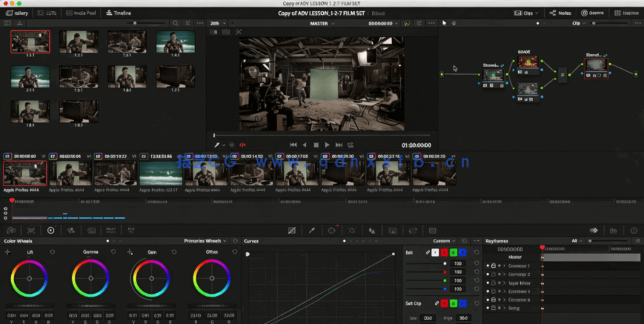The height and width of the screenshot is (324, 644).
Task: Open the Blur palette
Action: (x=372, y=231)
